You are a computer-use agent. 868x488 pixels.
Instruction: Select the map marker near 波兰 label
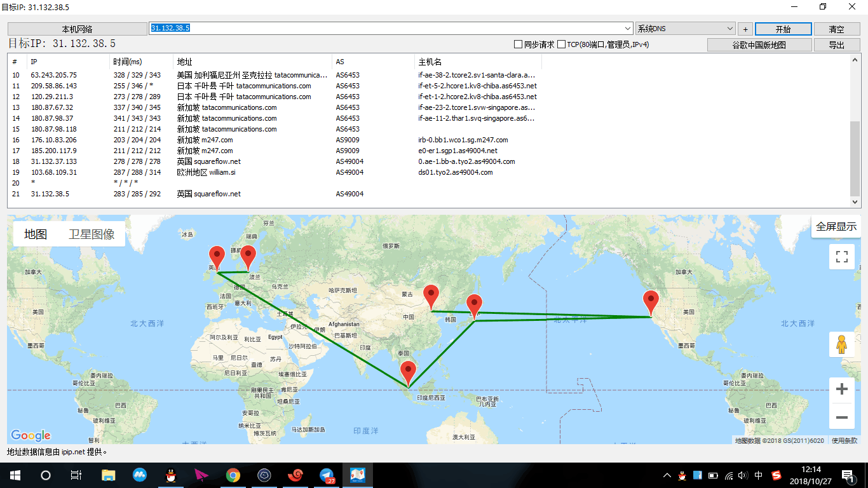pyautogui.click(x=248, y=258)
